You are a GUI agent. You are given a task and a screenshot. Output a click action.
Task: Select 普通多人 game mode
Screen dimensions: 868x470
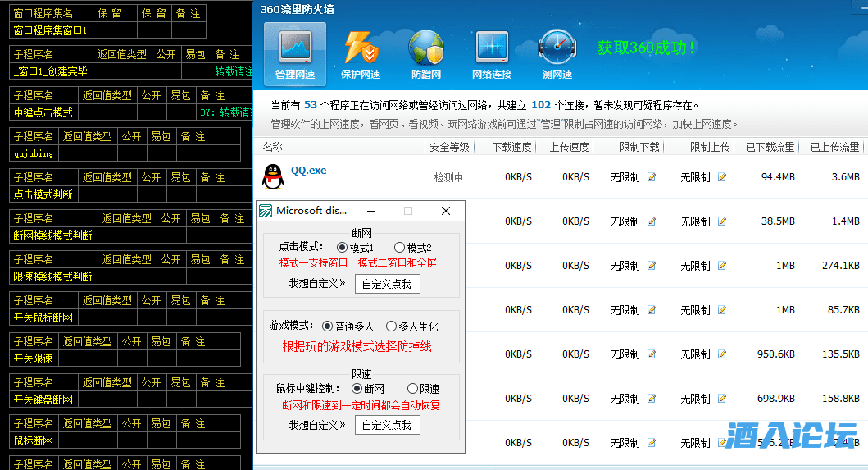pos(327,326)
